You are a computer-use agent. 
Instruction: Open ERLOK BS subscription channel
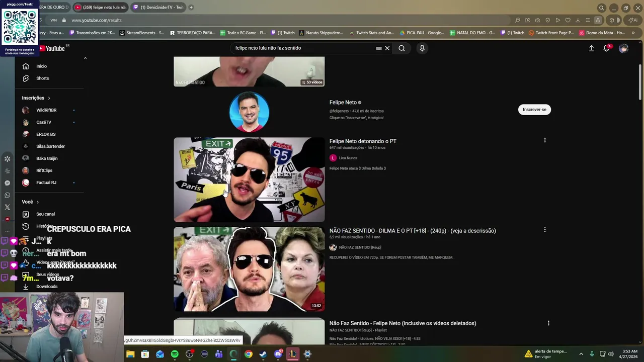point(46,134)
